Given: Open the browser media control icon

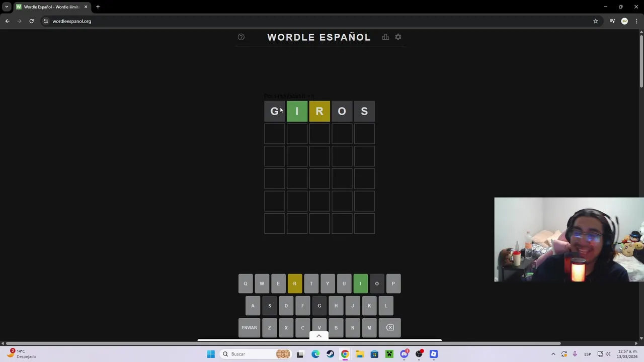Looking at the screenshot, I should (612, 21).
